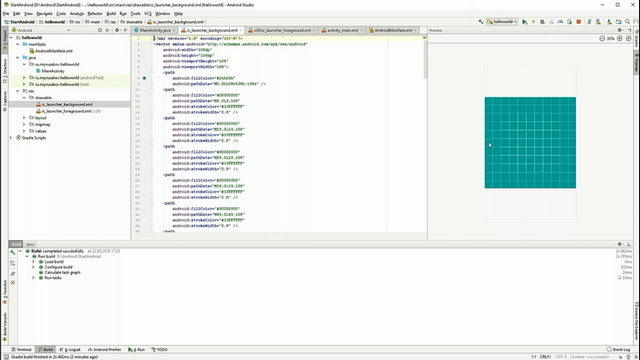Open the Terminal tool window button
Viewport: 640px width, 360px height.
pos(21,349)
